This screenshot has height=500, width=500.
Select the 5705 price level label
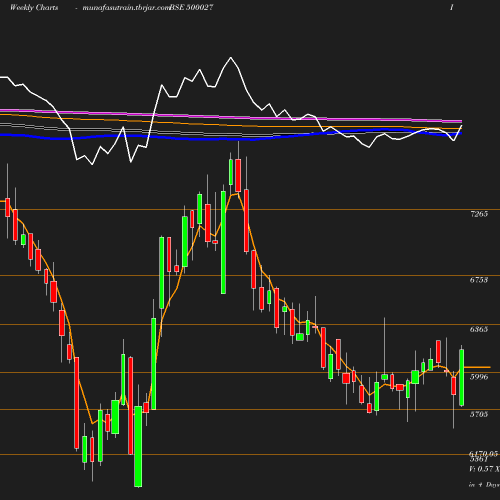point(479,414)
